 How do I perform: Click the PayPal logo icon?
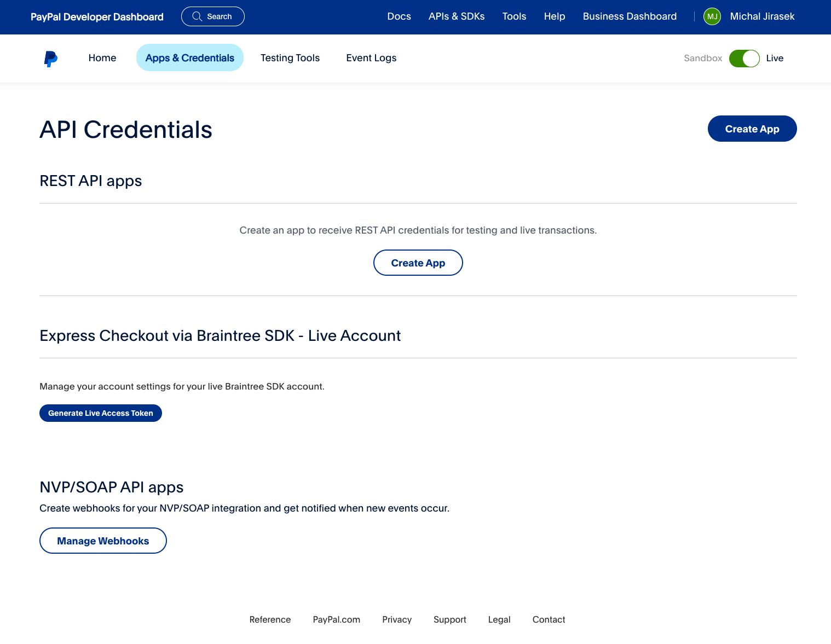[51, 59]
